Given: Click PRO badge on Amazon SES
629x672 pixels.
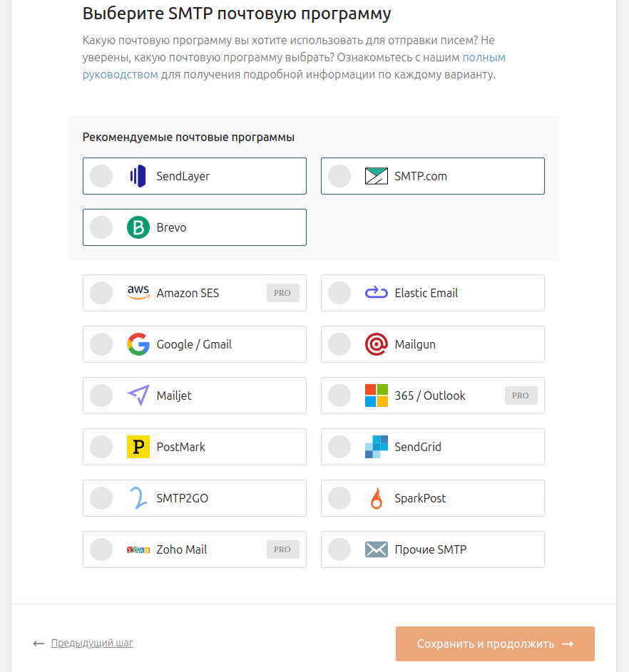Looking at the screenshot, I should point(282,293).
